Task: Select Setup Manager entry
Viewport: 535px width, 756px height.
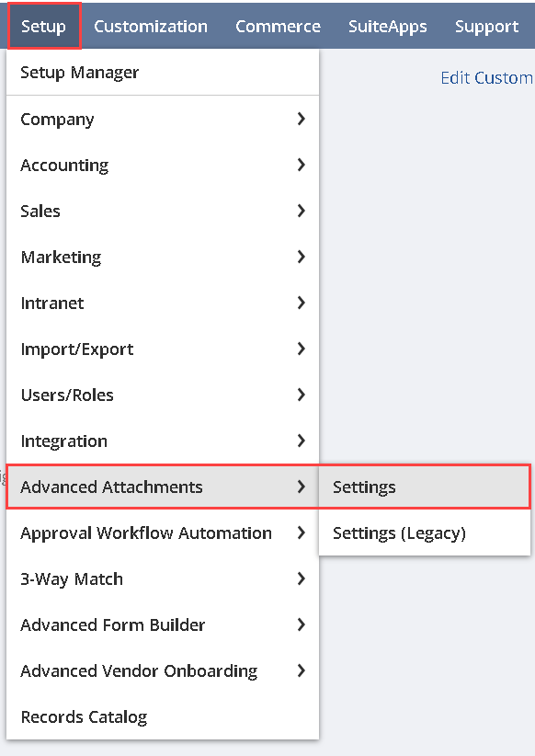Action: (163, 73)
